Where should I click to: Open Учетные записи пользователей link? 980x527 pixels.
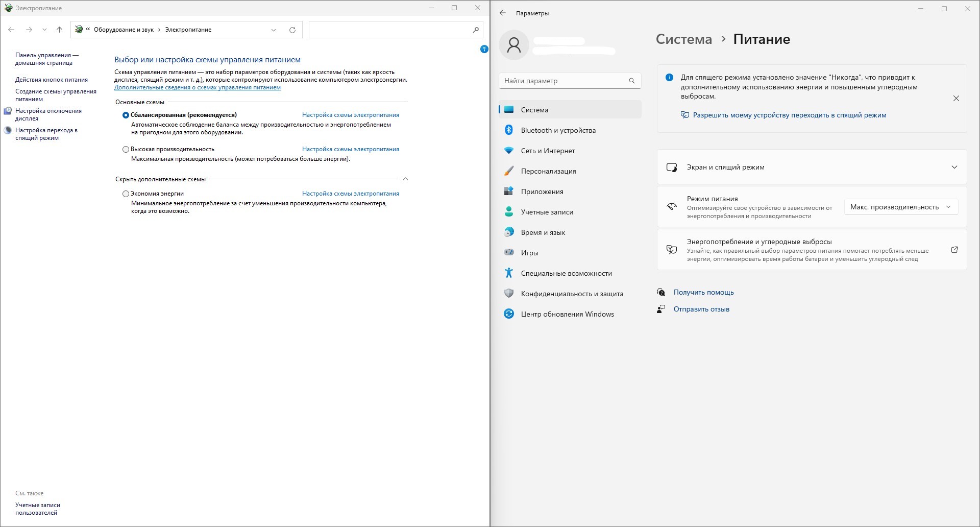38,509
